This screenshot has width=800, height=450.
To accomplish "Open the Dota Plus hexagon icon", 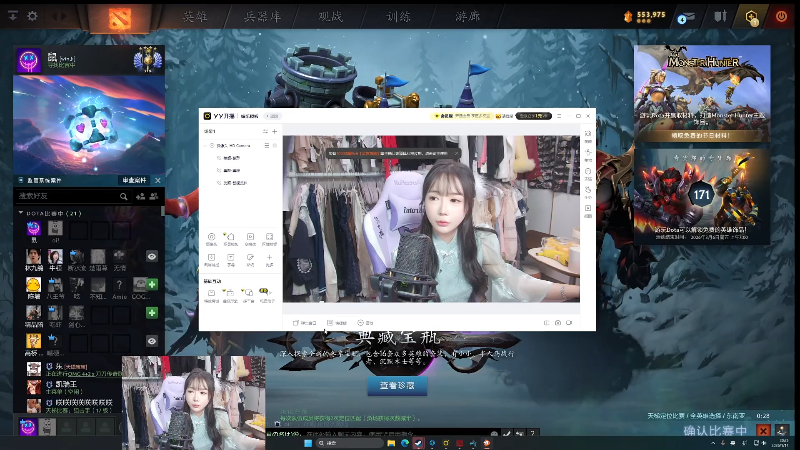I will click(x=752, y=18).
